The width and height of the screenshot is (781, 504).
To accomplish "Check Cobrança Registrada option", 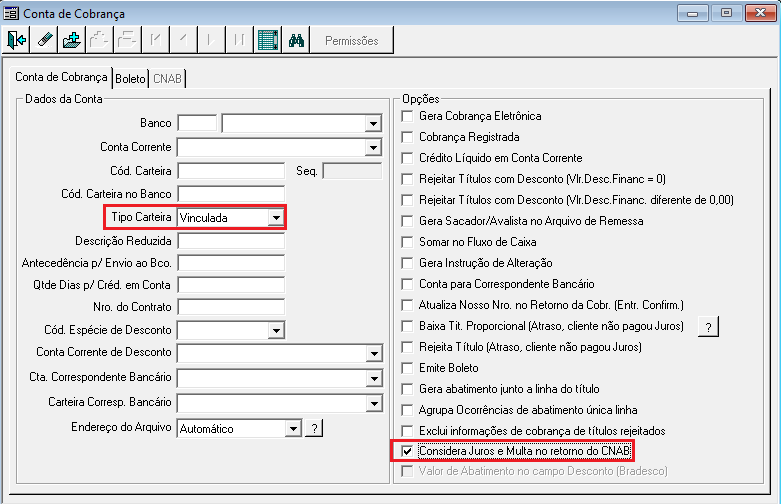I will 407,137.
